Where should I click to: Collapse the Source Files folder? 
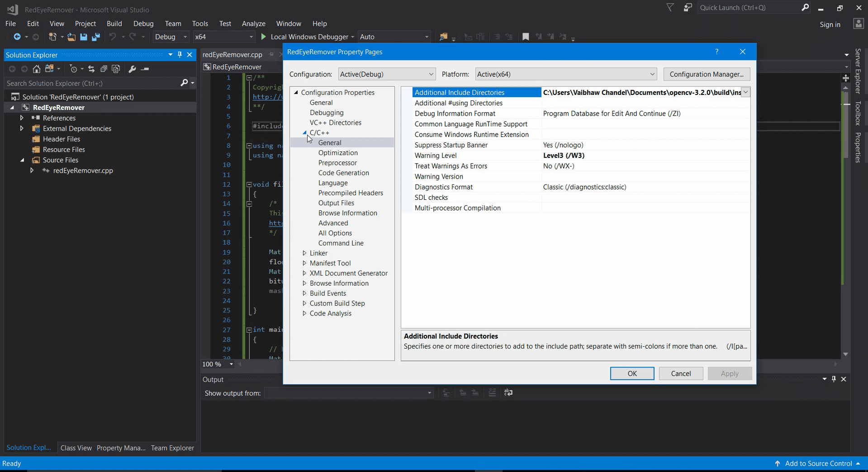[22, 160]
